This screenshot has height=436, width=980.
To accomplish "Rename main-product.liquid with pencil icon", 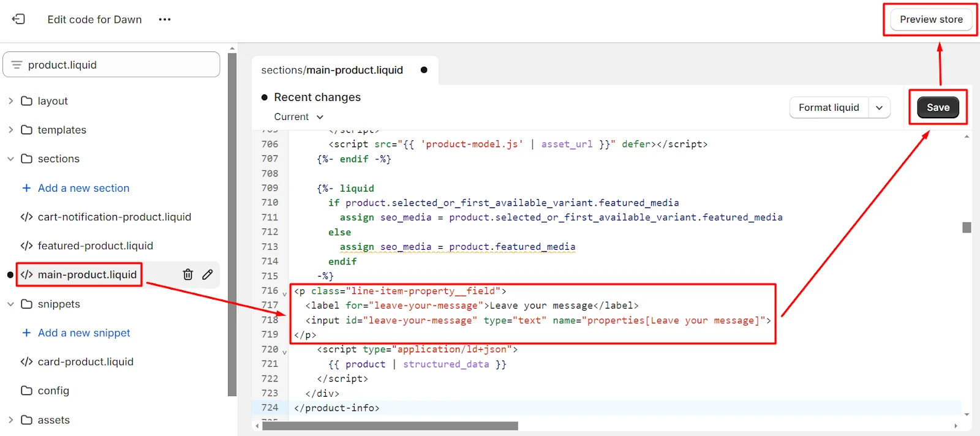I will [208, 274].
